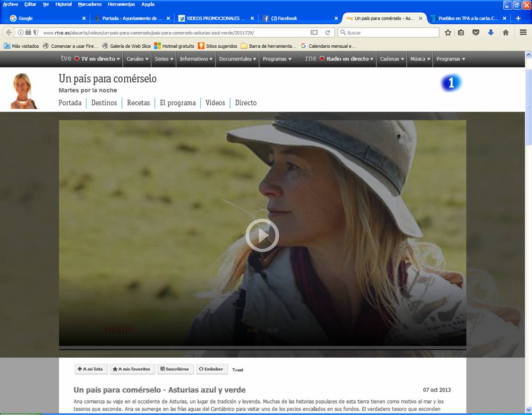Click A mis favoritos button
Screen dimensions: 532x415
132,369
